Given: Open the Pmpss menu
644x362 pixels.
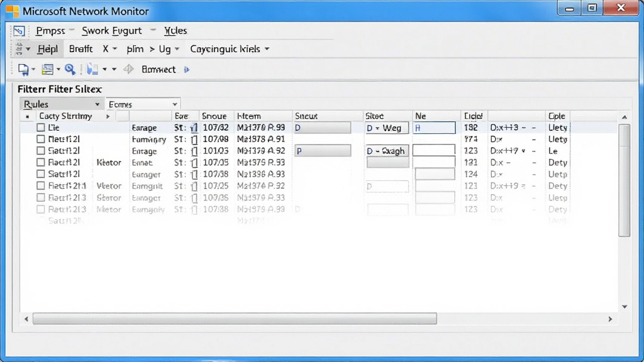Looking at the screenshot, I should tap(50, 31).
